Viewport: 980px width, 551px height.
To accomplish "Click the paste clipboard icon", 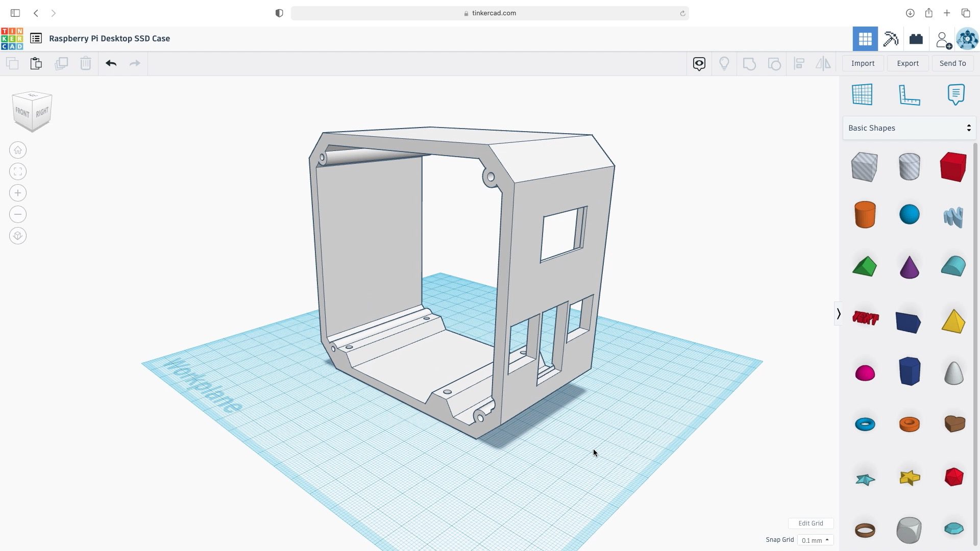I will [36, 63].
